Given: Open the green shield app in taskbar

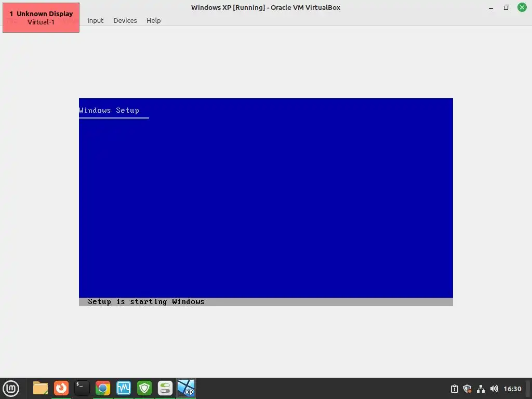Looking at the screenshot, I should (144, 388).
